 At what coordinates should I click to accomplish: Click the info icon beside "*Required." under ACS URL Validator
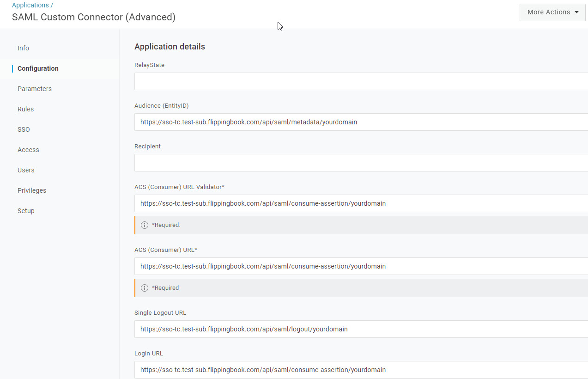(x=145, y=225)
